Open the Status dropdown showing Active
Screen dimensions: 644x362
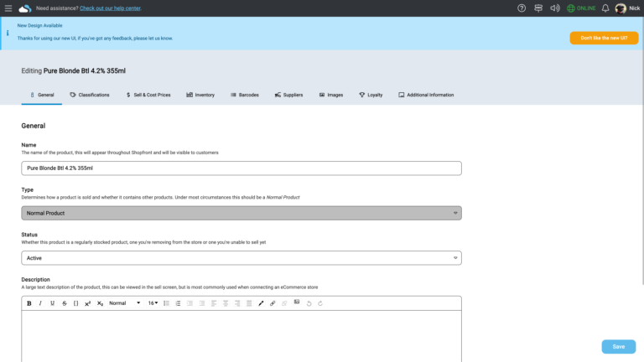241,258
